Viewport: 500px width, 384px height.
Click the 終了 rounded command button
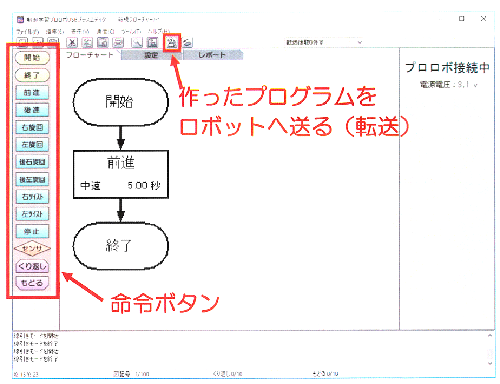[x=32, y=75]
